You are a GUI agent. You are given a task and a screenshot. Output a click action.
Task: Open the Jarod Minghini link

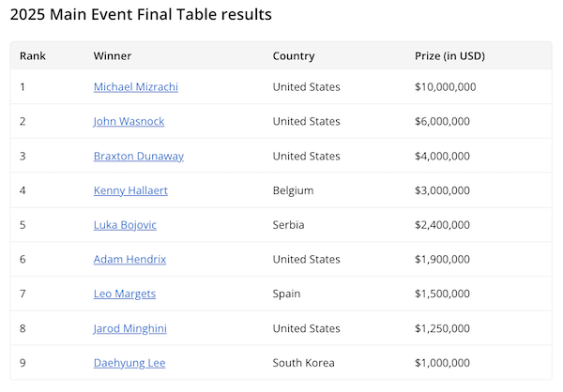point(131,328)
